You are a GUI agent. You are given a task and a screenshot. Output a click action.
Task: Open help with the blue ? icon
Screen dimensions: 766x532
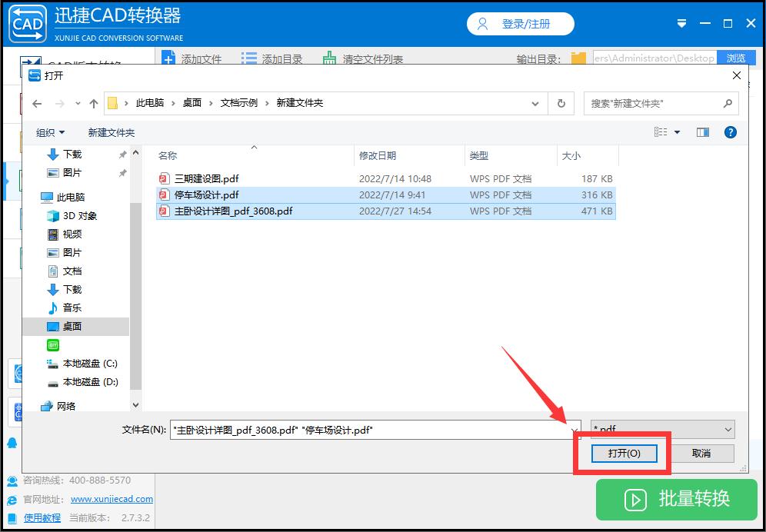click(730, 131)
